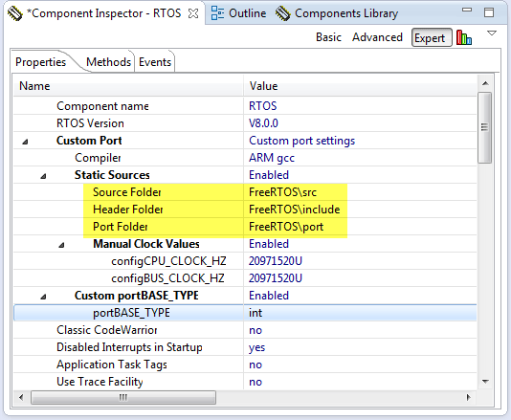Screen dimensions: 511x420
Task: Collapse the Custom portBASE_TYPE group
Action: (x=43, y=297)
